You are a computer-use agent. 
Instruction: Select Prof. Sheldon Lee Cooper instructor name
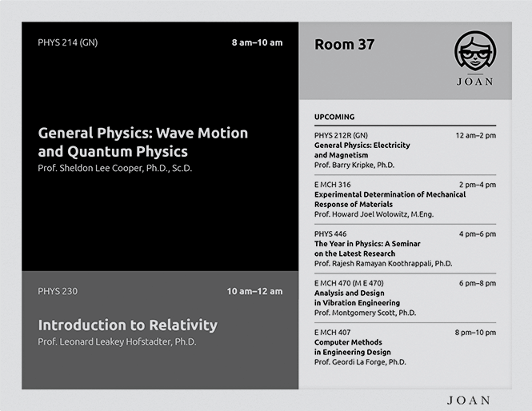coord(114,168)
